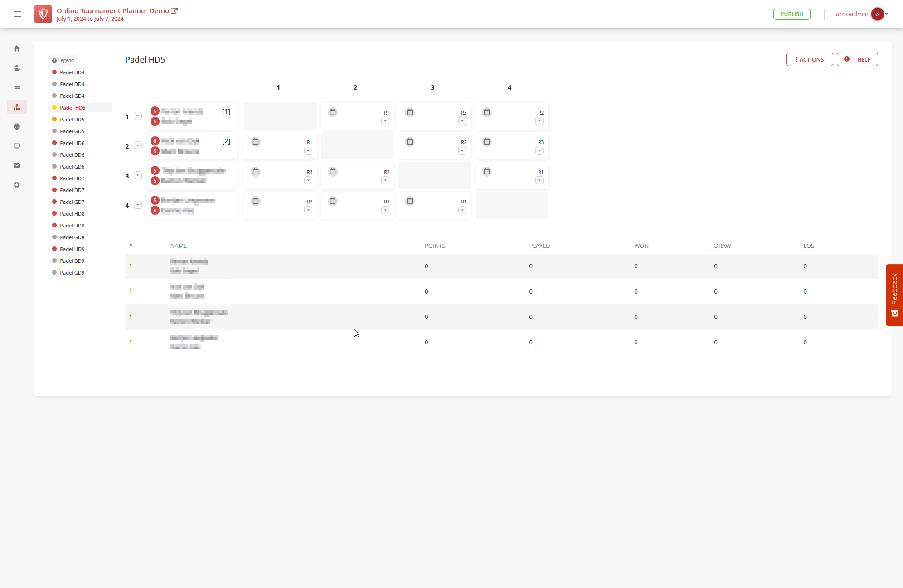903x588 pixels.
Task: Select the Draws hierarchy icon
Action: (x=17, y=107)
